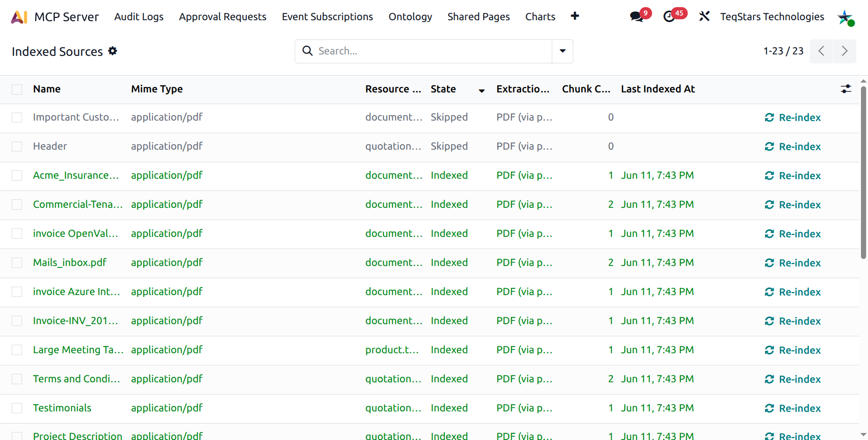Screen dimensions: 868x440
Task: Re-index the Mails_inbox.pdf source
Action: [792, 263]
